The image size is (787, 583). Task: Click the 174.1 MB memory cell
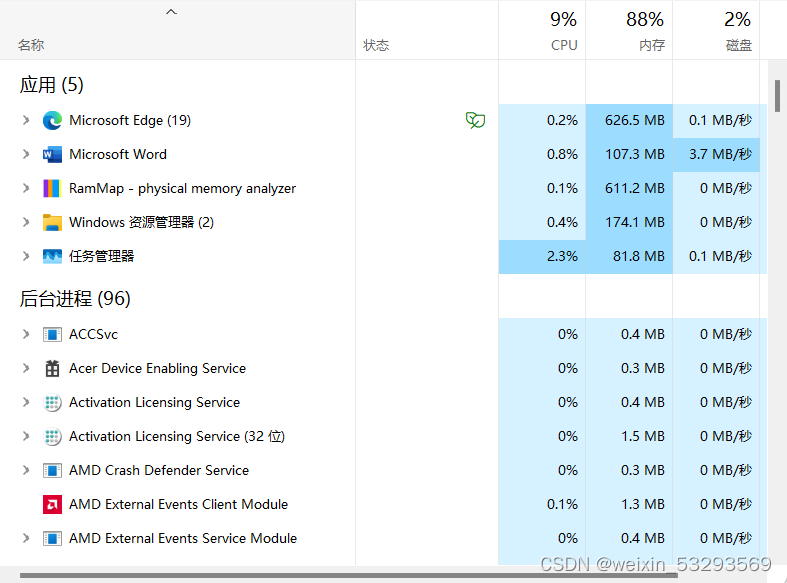click(629, 222)
